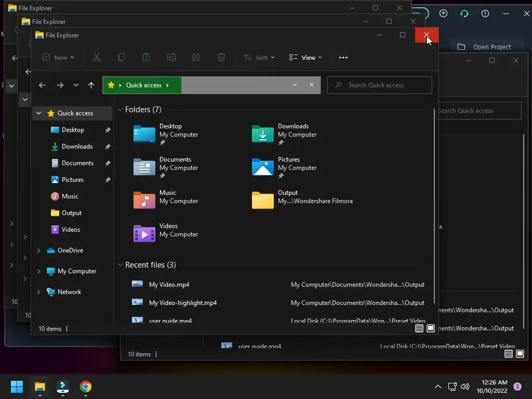Image resolution: width=532 pixels, height=399 pixels.
Task: Click the Copy icon in toolbar
Action: (x=122, y=57)
